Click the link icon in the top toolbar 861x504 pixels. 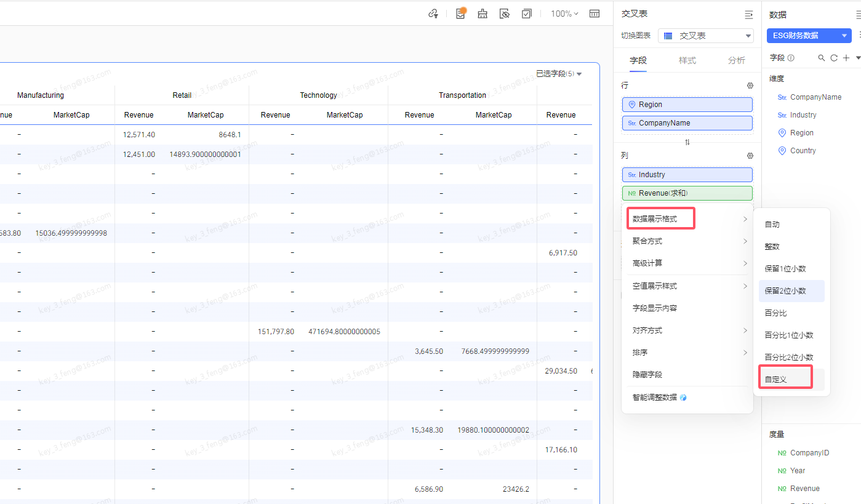coord(433,14)
